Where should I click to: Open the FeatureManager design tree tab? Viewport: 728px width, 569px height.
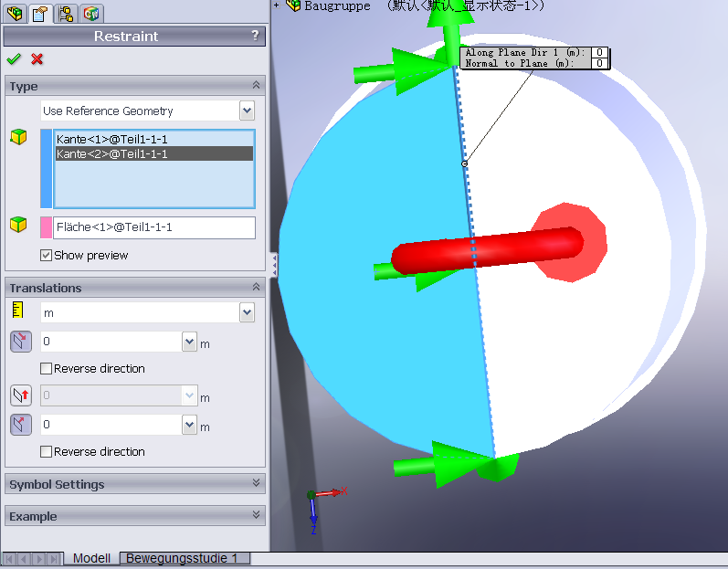(x=15, y=13)
